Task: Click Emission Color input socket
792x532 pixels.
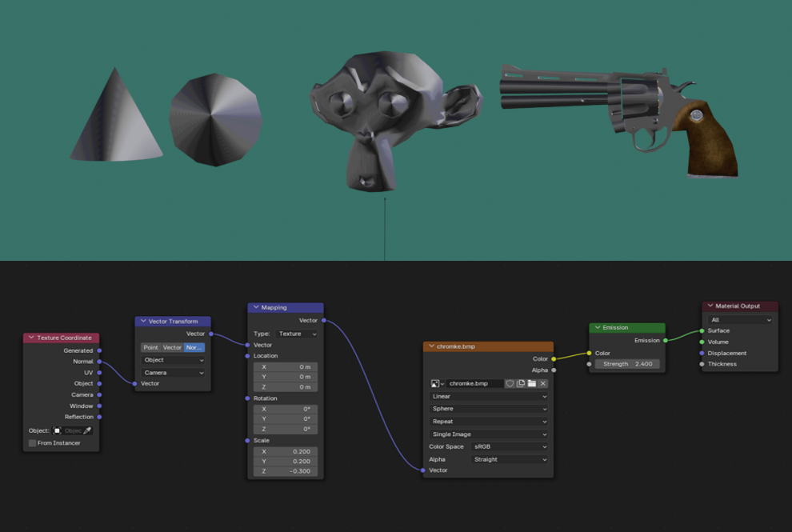Action: [590, 353]
